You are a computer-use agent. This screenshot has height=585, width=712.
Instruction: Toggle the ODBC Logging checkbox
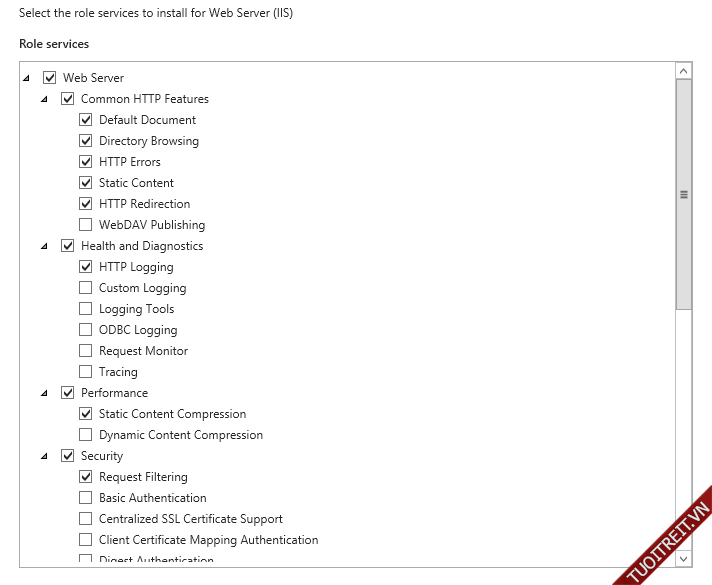click(x=86, y=330)
